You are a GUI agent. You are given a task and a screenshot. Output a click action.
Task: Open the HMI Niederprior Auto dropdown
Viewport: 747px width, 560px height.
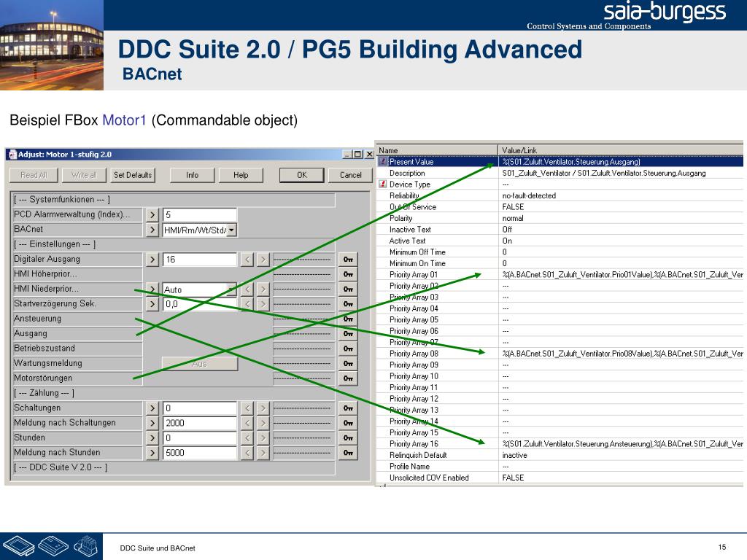coord(231,289)
